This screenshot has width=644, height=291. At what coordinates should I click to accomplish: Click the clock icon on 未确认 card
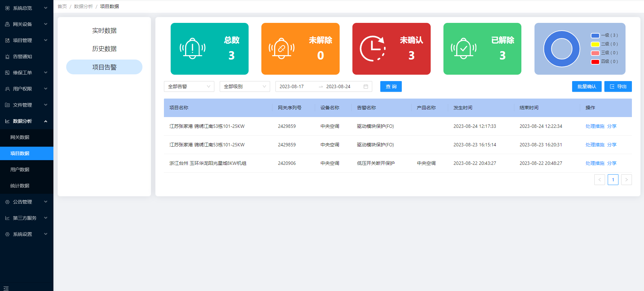point(373,48)
